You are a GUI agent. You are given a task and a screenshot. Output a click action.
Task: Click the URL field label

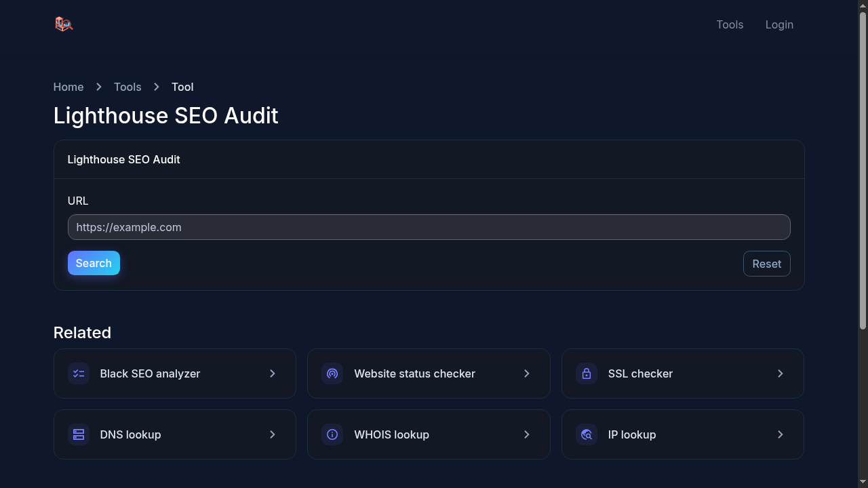coord(78,201)
